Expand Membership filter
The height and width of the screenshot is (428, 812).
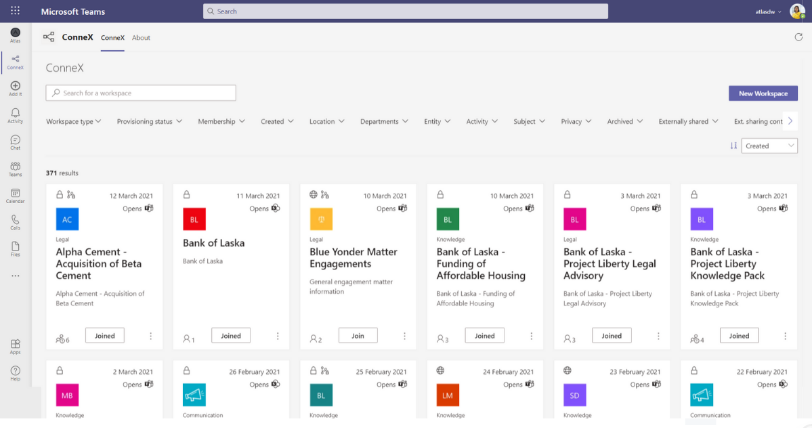pyautogui.click(x=221, y=121)
